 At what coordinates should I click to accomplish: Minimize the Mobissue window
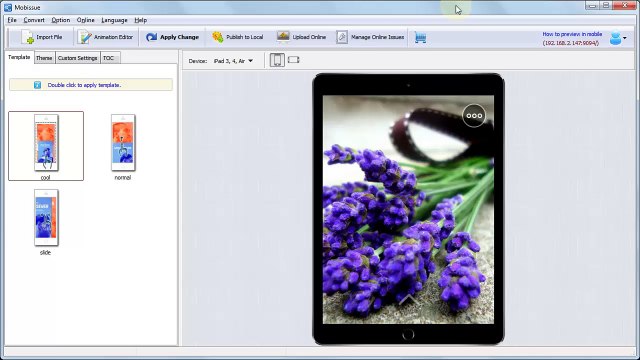[x=593, y=5]
